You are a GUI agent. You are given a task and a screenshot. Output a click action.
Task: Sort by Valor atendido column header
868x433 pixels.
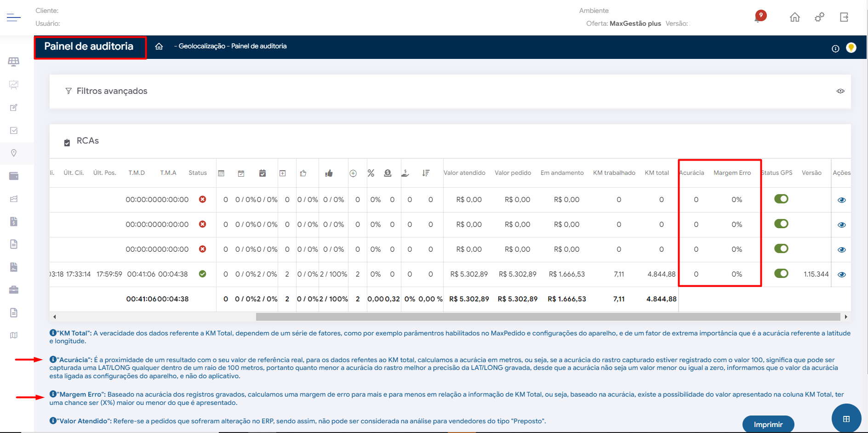(x=464, y=173)
